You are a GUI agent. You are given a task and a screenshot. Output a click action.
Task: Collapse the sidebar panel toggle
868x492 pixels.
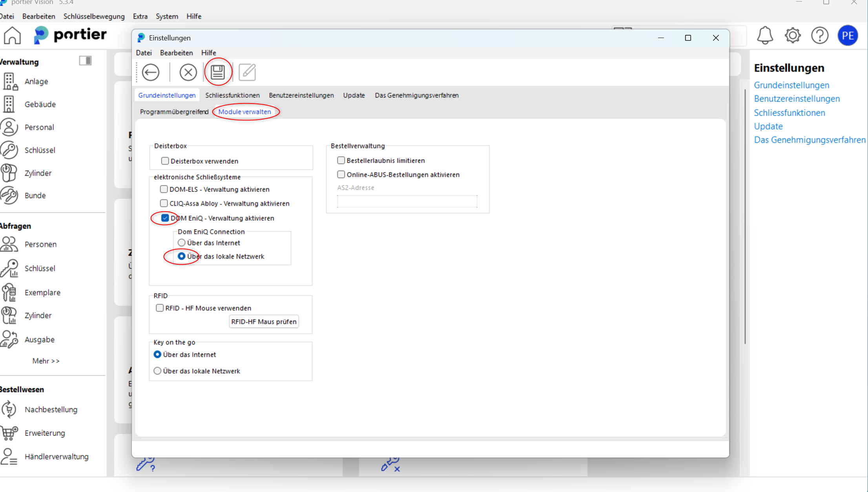pyautogui.click(x=85, y=61)
